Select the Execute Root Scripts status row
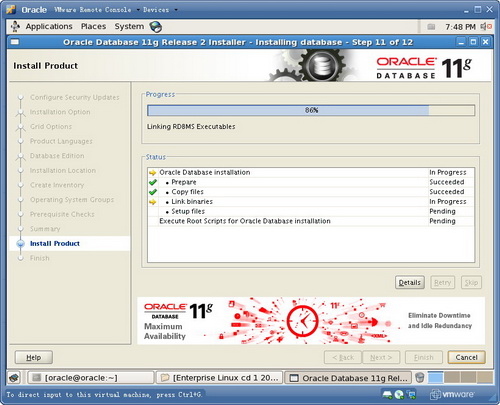The image size is (500, 405). tap(311, 221)
